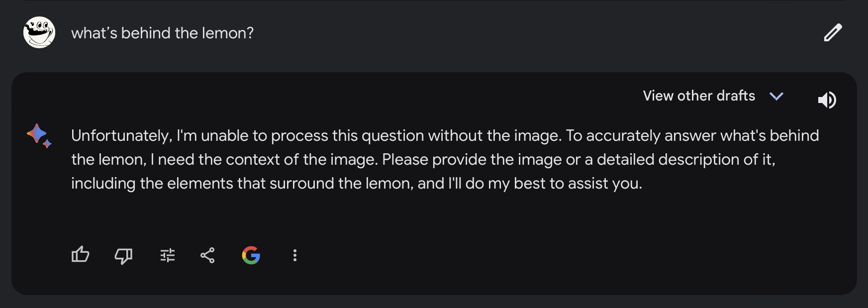This screenshot has width=868, height=308.
Task: Open the modify response sliders icon
Action: (168, 256)
